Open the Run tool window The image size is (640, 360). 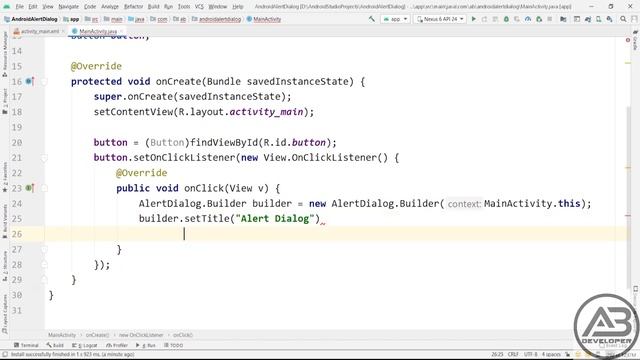tap(146, 345)
